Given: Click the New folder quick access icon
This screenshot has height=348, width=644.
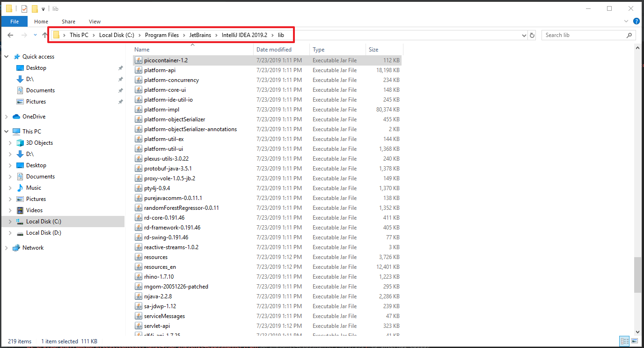Looking at the screenshot, I should [x=35, y=8].
